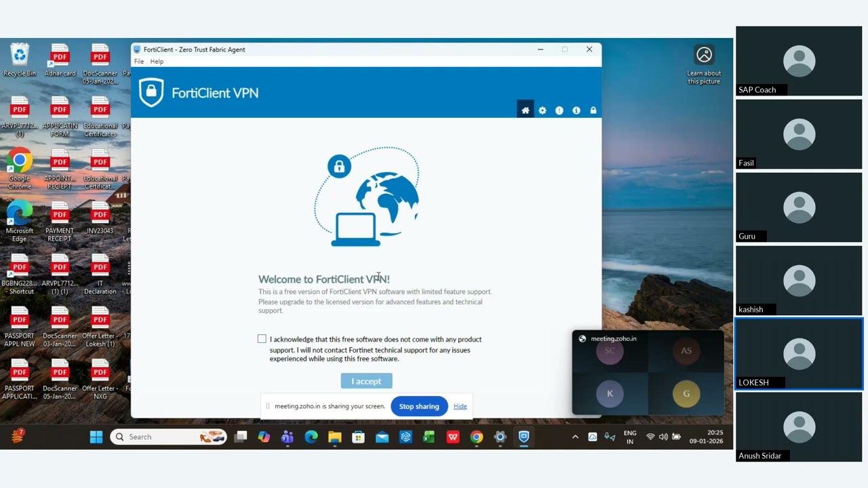This screenshot has height=488, width=868.
Task: Open Mail app on the taskbar
Action: point(382,437)
